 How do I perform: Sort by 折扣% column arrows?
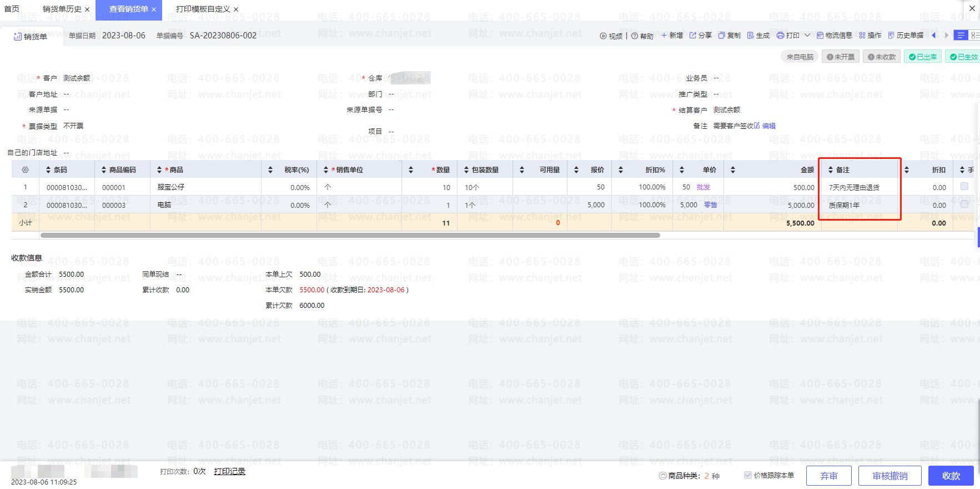621,170
